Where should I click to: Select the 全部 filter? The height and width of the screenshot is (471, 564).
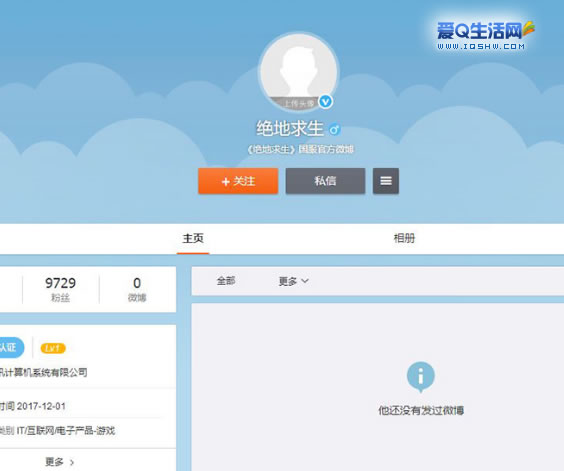(x=226, y=281)
